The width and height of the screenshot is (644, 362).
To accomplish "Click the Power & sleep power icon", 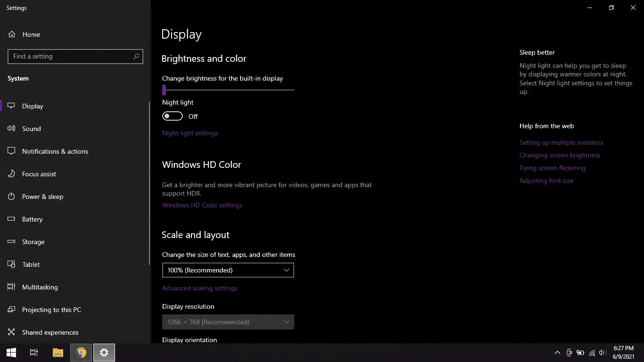I will 12,197.
